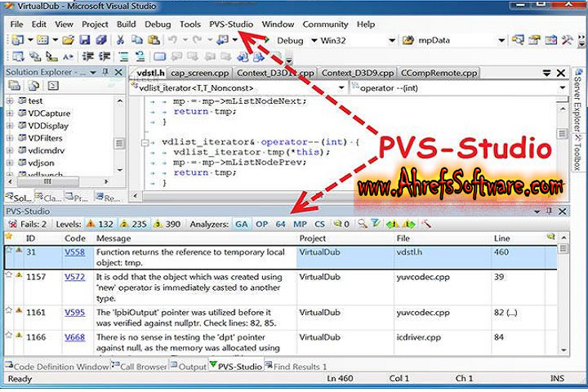Viewport: 588px width, 392px height.
Task: Open the V558 diagnostic code link
Action: click(x=74, y=253)
